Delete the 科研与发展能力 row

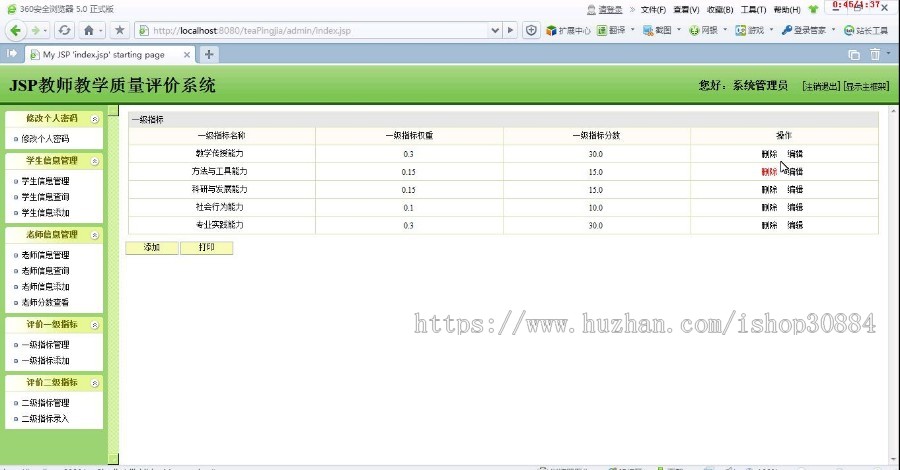click(769, 189)
